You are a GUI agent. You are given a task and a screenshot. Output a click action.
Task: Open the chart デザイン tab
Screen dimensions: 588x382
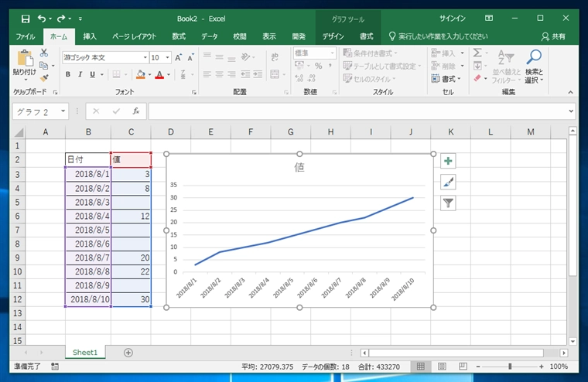[333, 36]
